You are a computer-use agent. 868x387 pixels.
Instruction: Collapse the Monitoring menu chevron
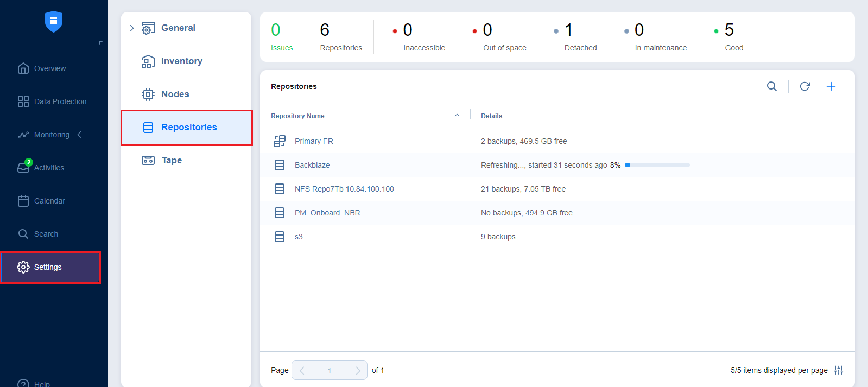pyautogui.click(x=79, y=135)
